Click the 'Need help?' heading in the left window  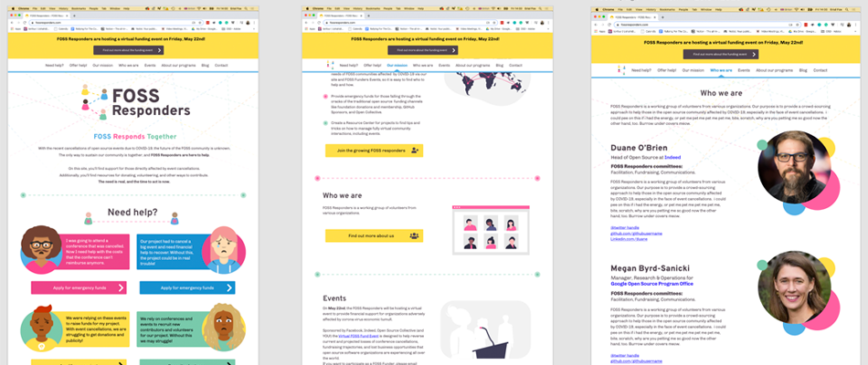pyautogui.click(x=132, y=212)
